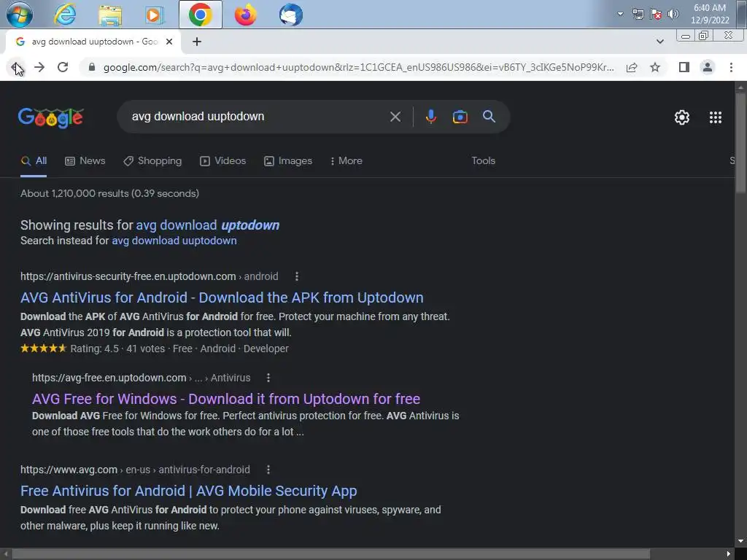Open the taskbar clock showing 6:40 AM
Viewport: 747px width, 560px height.
(710, 14)
